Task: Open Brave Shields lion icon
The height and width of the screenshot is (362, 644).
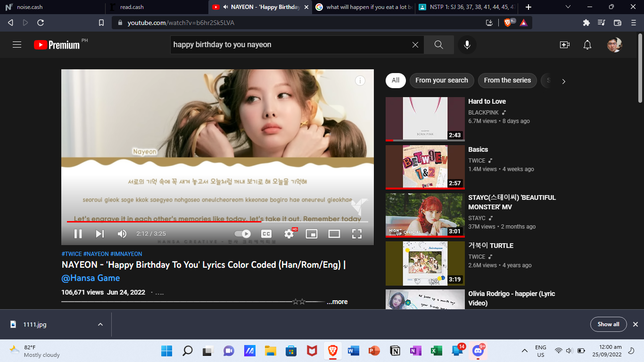Action: tap(508, 22)
